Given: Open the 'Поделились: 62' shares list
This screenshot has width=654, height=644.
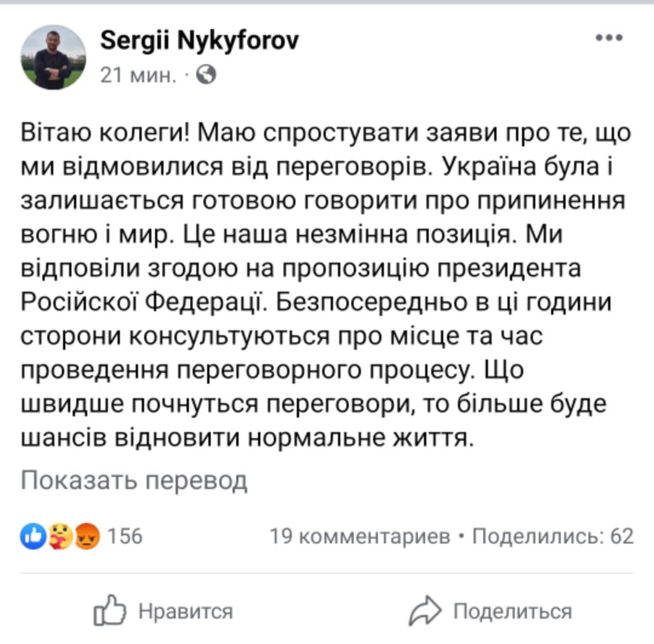Looking at the screenshot, I should [553, 536].
